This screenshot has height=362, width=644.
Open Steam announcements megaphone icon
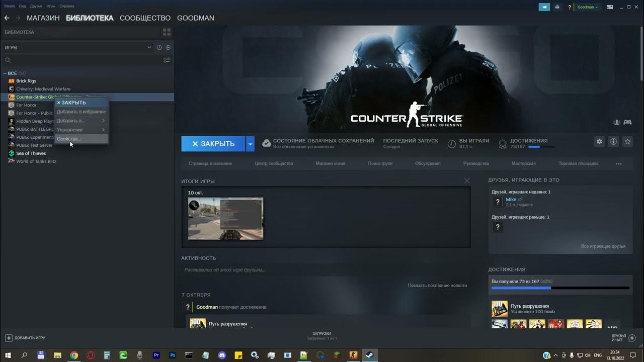[544, 7]
